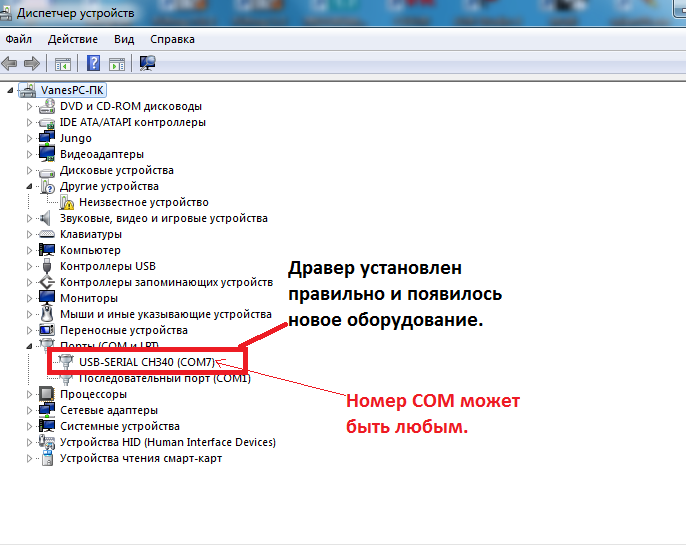
Task: Expand the Сетевые адаптеры node arrow
Action: 29,410
